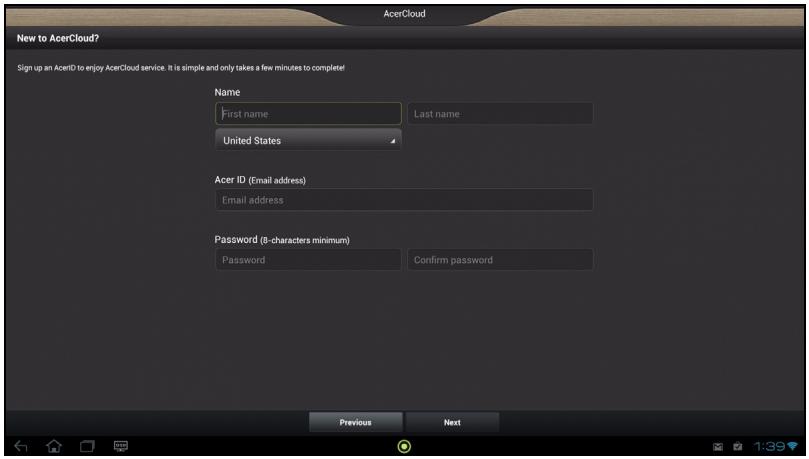The height and width of the screenshot is (459, 809).
Task: Focus the Confirm password field
Action: coord(500,260)
